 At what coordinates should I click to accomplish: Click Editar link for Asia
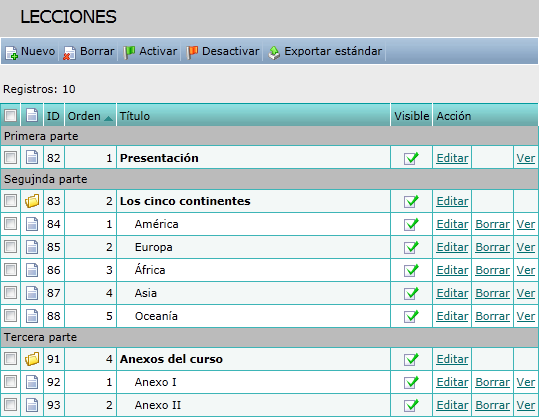click(452, 293)
